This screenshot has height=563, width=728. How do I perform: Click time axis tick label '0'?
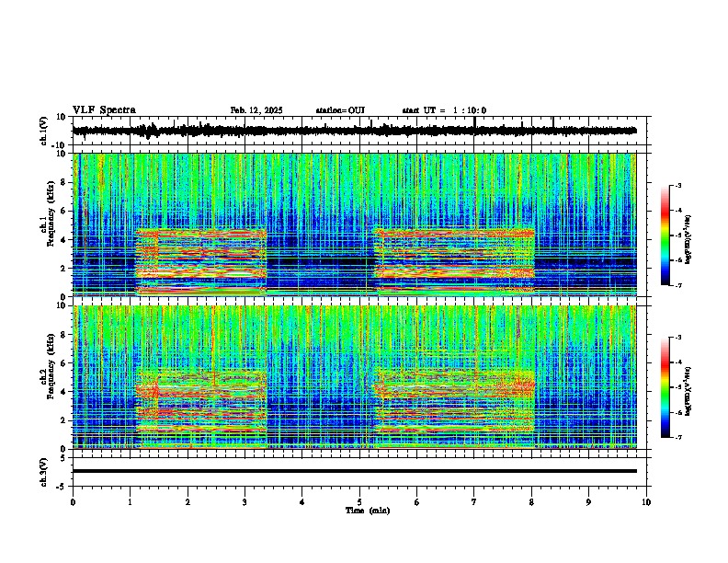coord(73,502)
